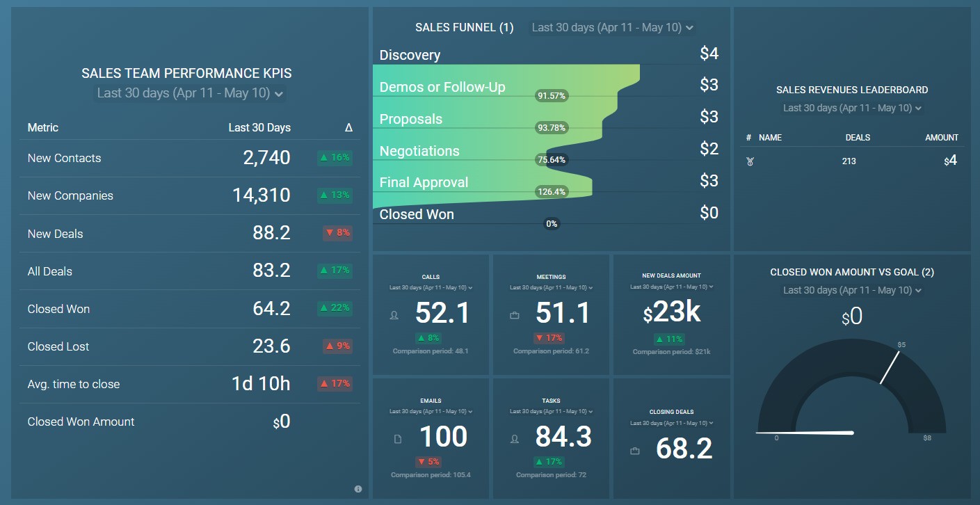The height and width of the screenshot is (505, 980).
Task: Click the Closed Won Amount metric row
Action: coord(81,422)
